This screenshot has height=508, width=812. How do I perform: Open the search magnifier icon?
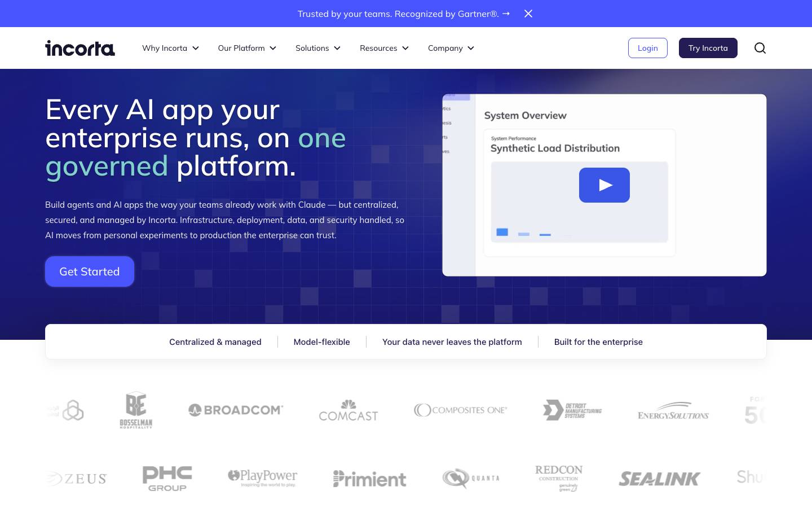click(760, 48)
